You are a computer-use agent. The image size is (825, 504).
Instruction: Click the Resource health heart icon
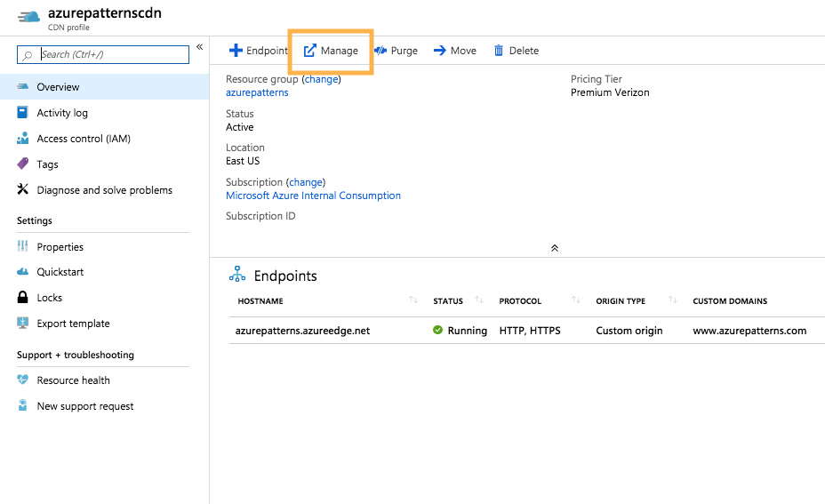tap(22, 380)
